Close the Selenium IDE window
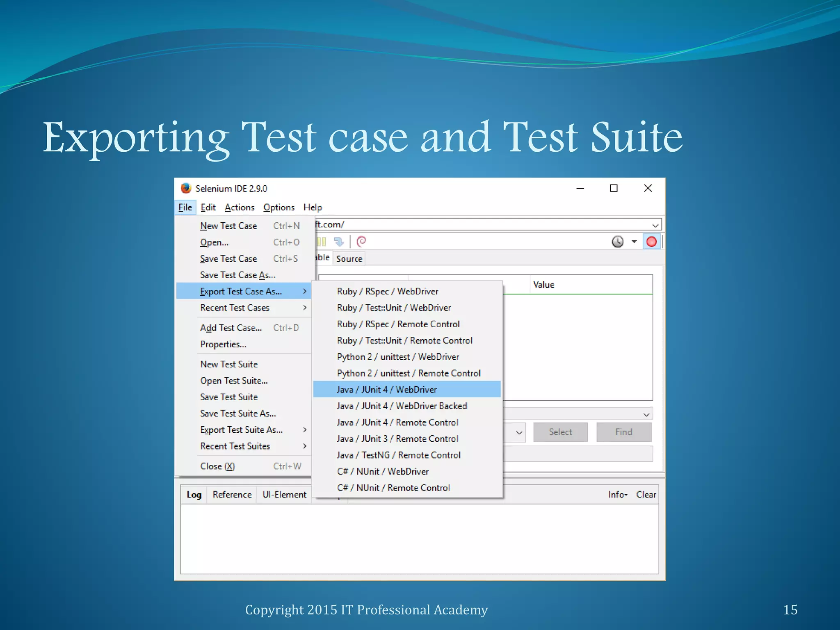The height and width of the screenshot is (630, 840). [x=648, y=188]
